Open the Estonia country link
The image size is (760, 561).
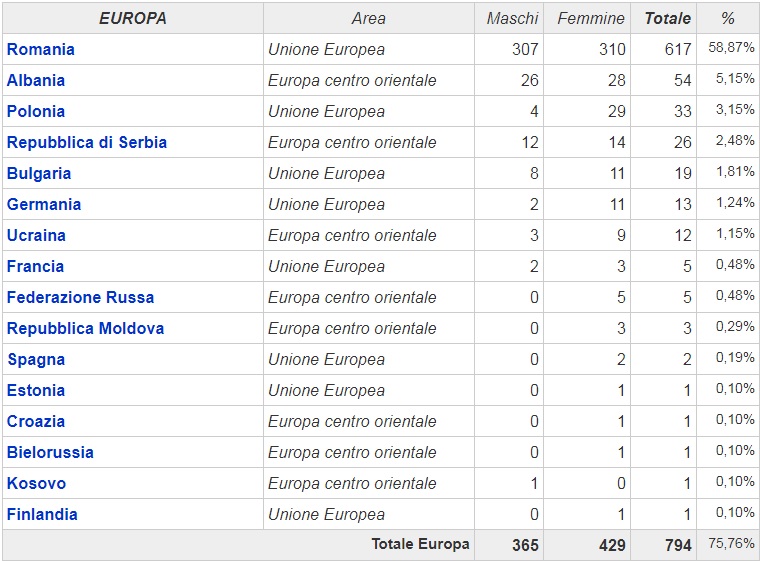(36, 390)
